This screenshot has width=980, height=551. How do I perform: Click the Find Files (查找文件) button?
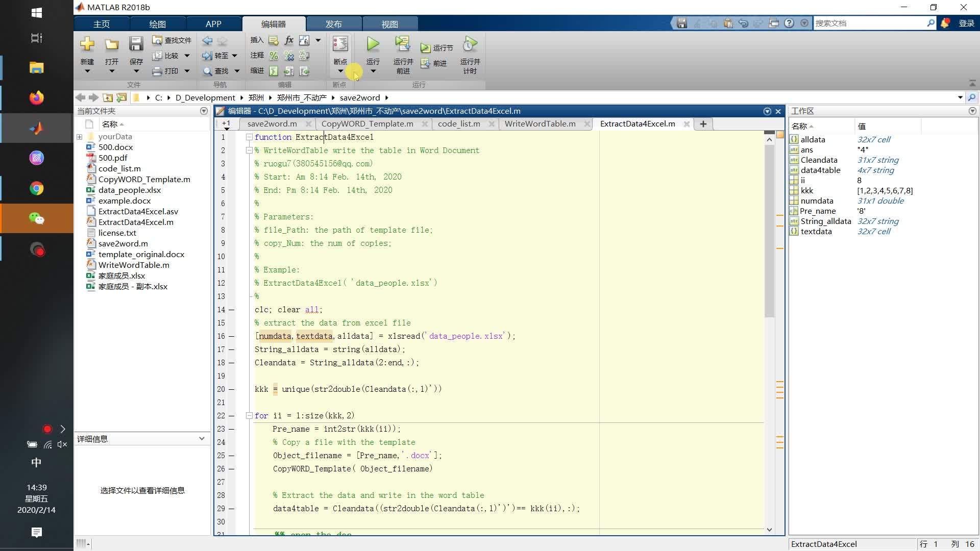172,40
